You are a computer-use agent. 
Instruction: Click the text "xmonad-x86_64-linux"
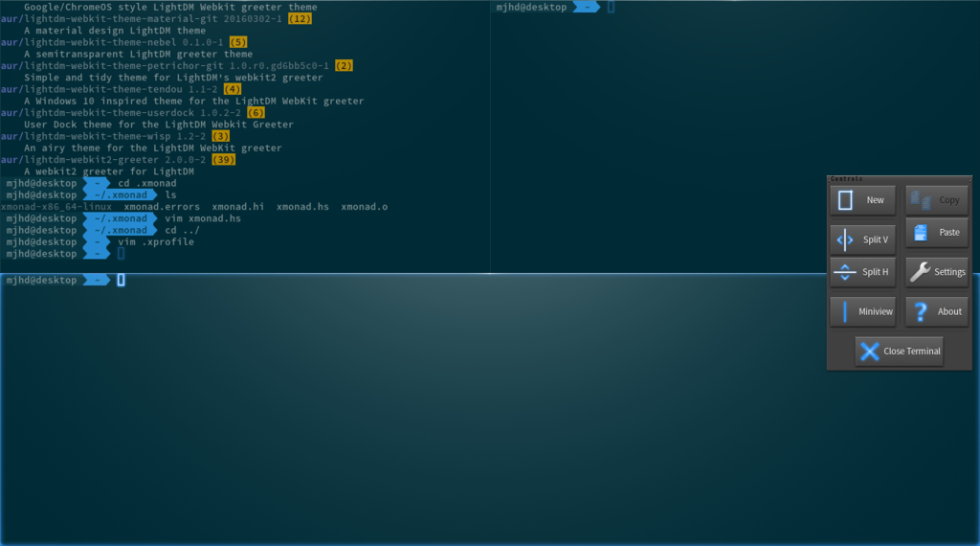tap(56, 207)
